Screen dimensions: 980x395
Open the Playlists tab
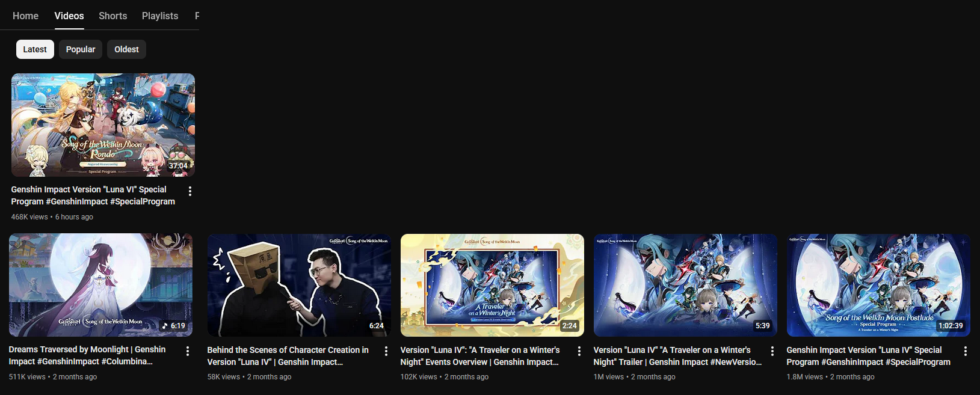(x=160, y=16)
